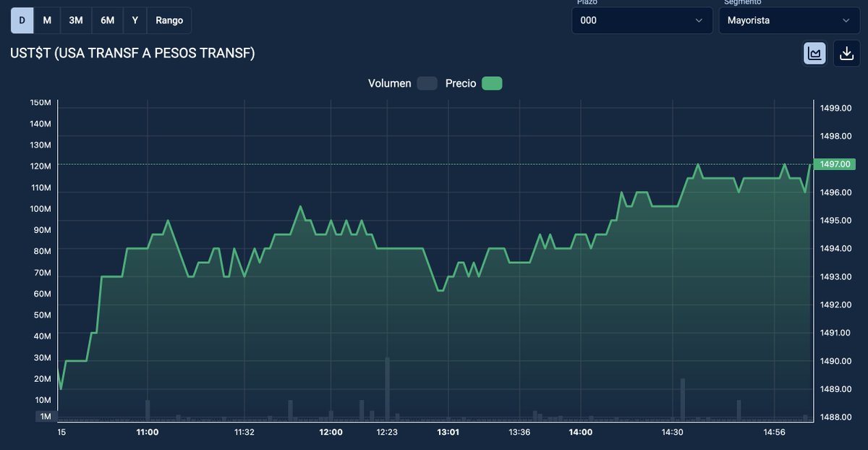Click the 1488.00 price axis label
This screenshot has height=450, width=868.
pos(835,417)
